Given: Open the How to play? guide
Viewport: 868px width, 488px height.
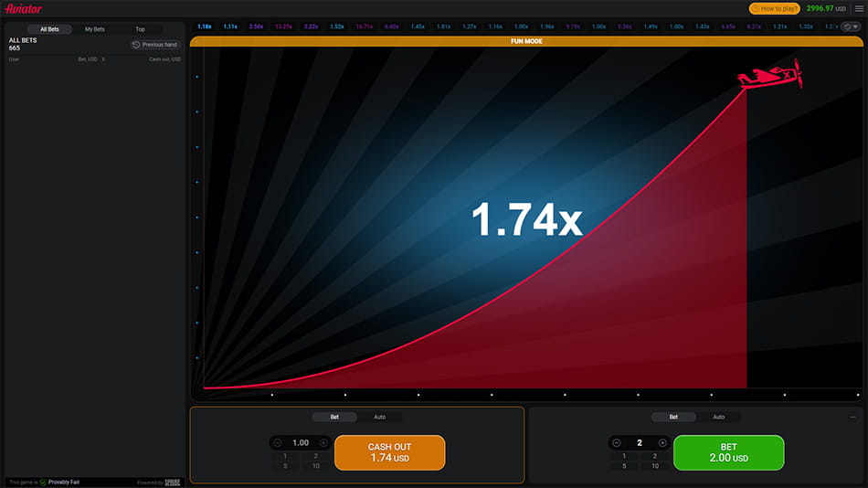Looking at the screenshot, I should (775, 8).
